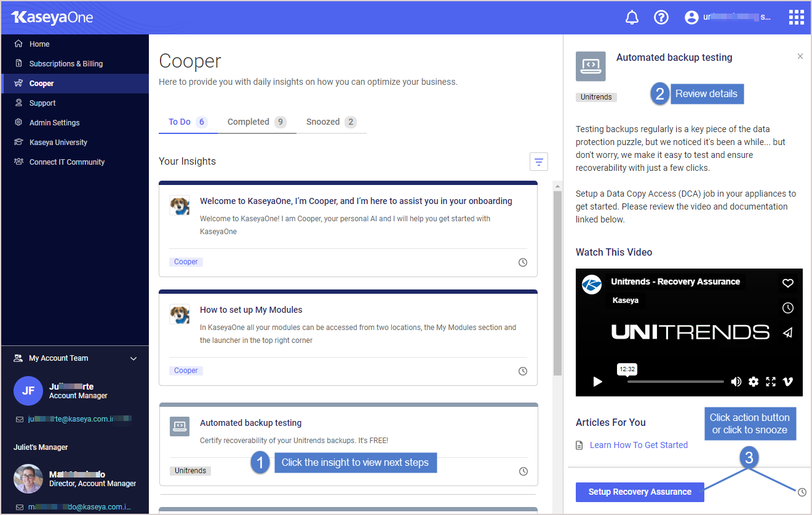Click Unitrends tag on backup testing card

coord(190,471)
